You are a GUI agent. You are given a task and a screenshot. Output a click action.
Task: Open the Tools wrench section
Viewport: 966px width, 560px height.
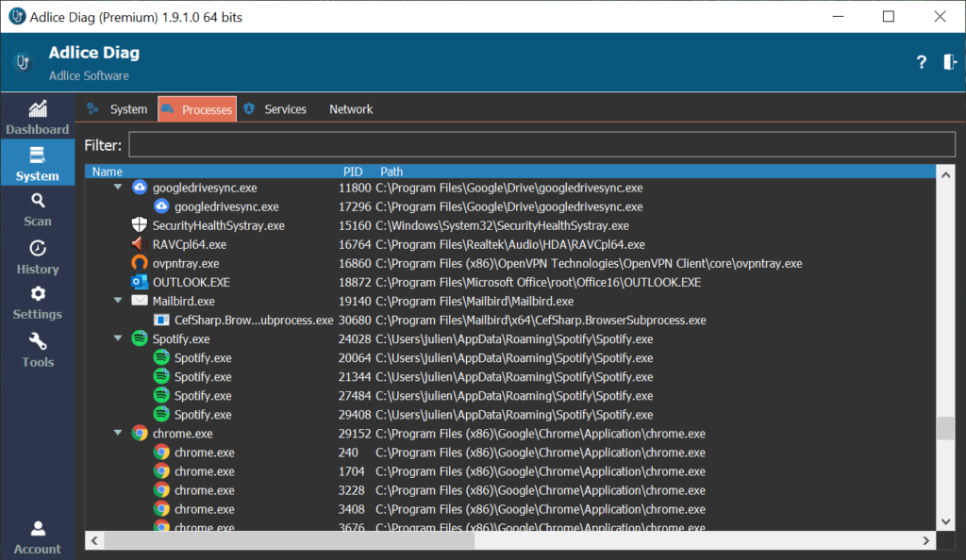38,350
